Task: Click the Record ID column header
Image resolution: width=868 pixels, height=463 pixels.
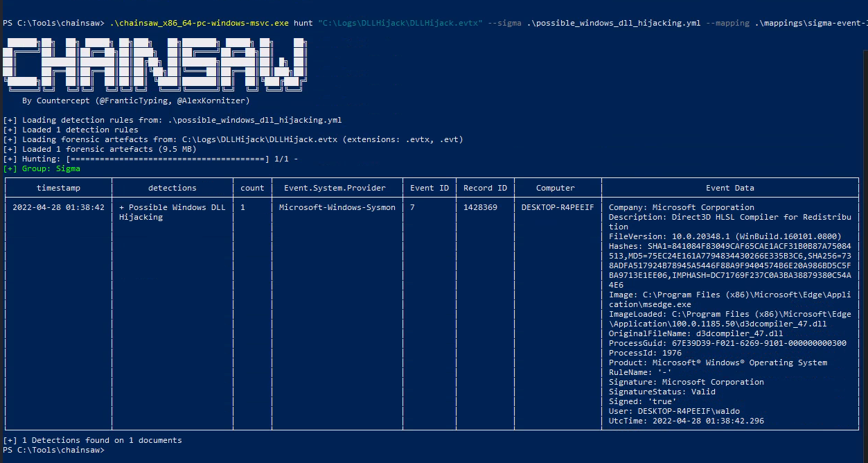Action: 485,188
